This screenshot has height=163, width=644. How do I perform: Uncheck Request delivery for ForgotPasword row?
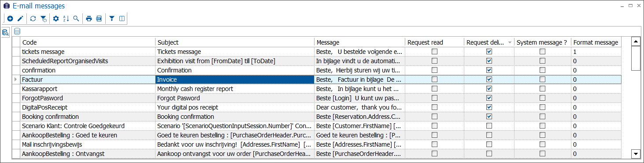pyautogui.click(x=489, y=98)
